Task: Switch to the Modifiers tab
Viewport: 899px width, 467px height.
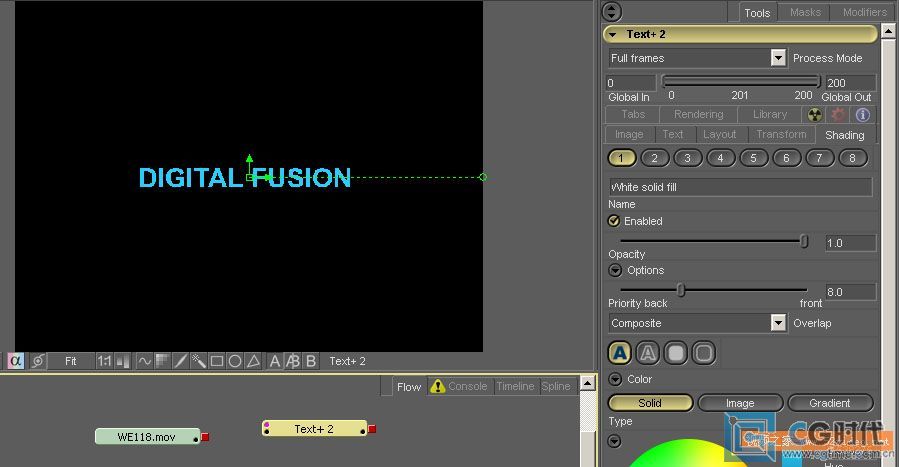Action: point(865,12)
